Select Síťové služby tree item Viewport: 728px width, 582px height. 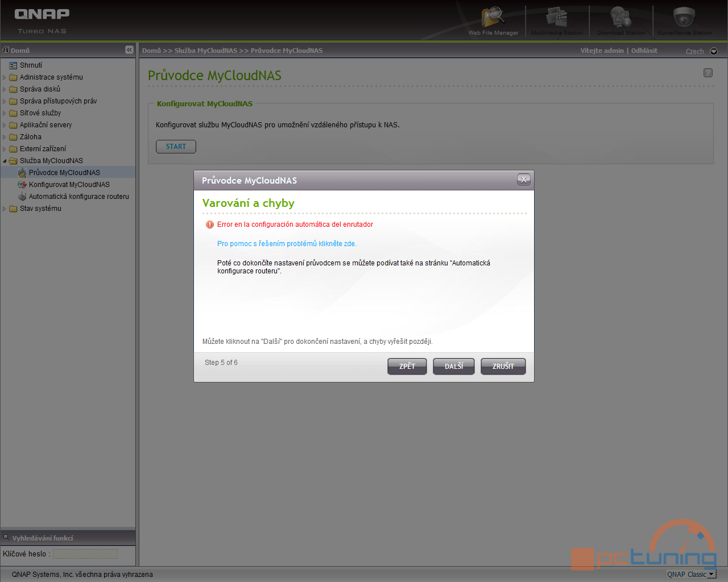(40, 113)
